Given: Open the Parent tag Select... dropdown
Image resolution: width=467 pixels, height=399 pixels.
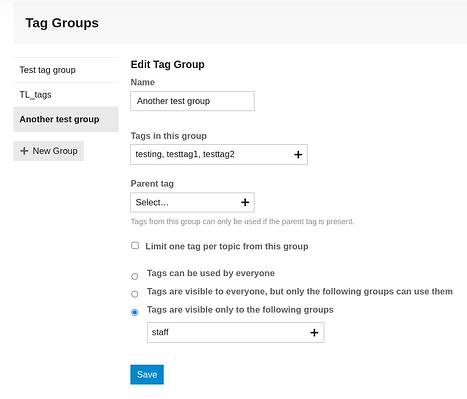Looking at the screenshot, I should pos(192,202).
